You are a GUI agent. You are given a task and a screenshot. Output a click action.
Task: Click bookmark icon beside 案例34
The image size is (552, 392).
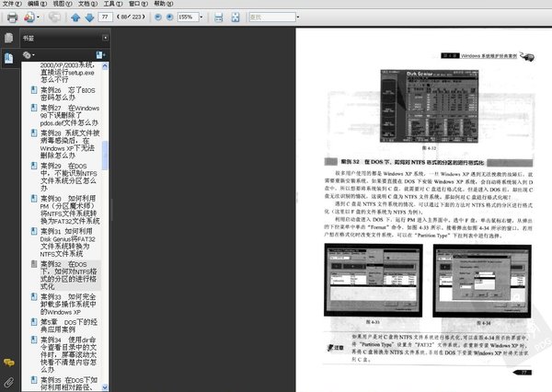tap(34, 340)
